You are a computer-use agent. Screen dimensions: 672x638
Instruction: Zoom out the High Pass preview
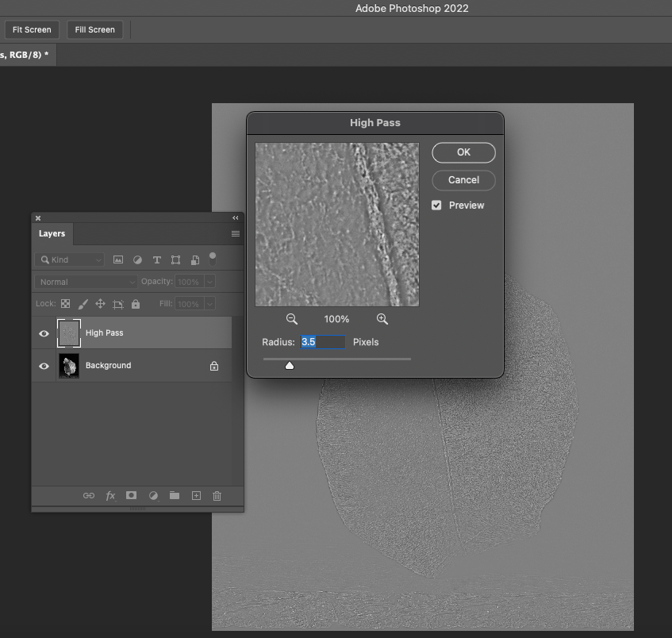[x=292, y=319]
